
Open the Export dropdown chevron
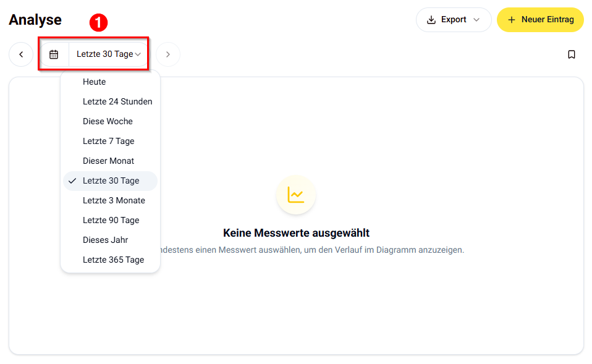[476, 20]
